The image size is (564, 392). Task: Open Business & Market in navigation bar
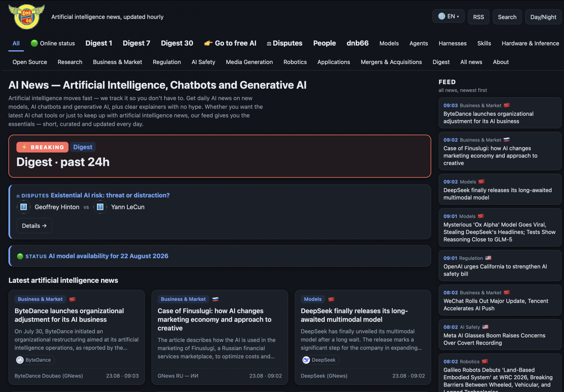point(117,62)
